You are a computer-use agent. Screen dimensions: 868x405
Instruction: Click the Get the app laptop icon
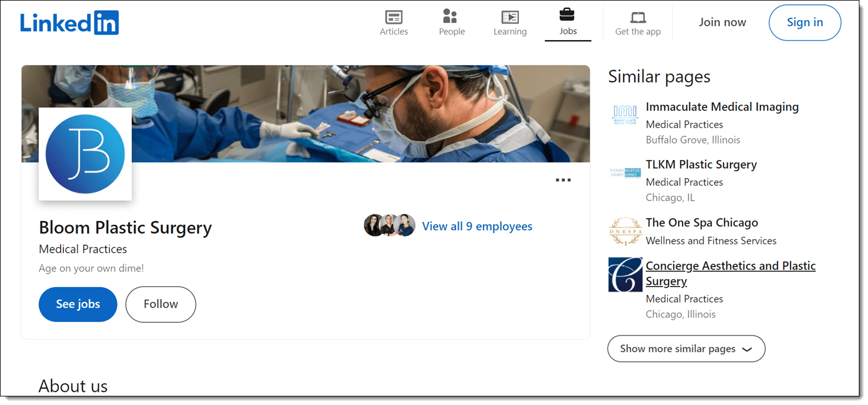point(637,17)
